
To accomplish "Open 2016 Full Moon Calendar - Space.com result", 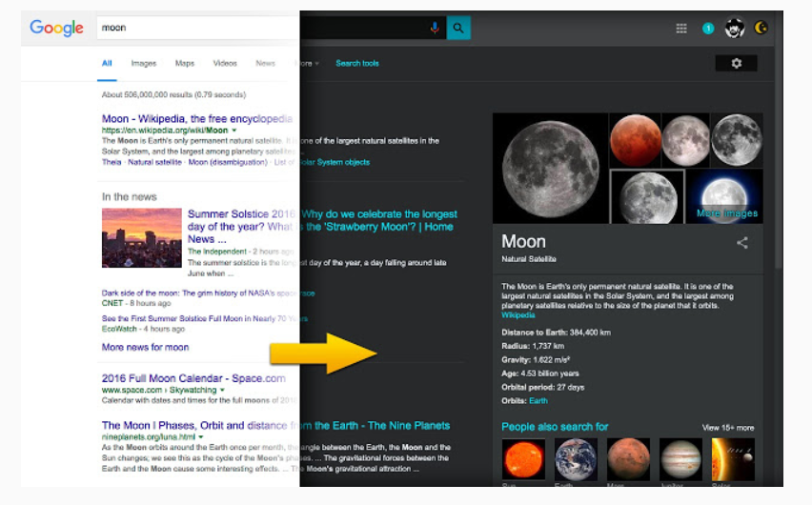I will (193, 378).
